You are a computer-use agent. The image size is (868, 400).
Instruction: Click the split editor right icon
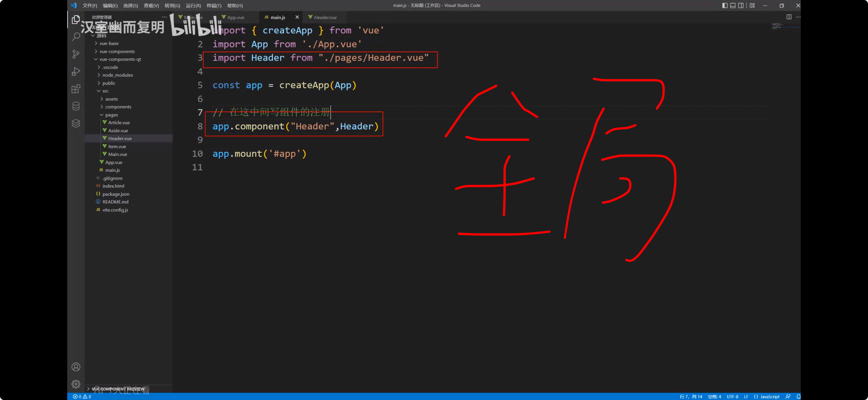point(789,17)
